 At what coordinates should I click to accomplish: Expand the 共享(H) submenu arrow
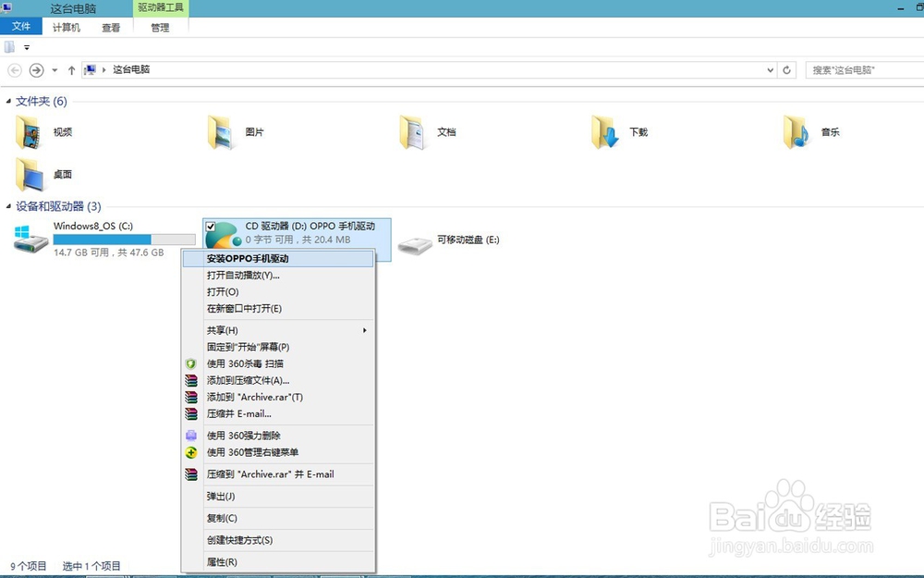coord(365,330)
